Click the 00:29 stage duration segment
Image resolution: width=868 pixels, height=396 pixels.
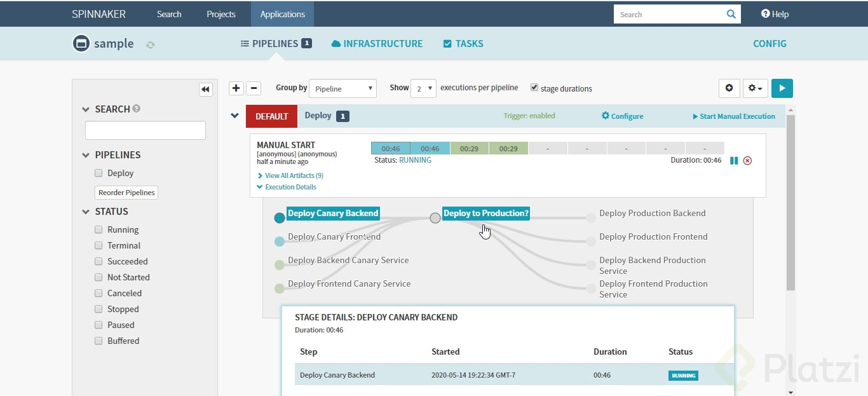tap(470, 147)
